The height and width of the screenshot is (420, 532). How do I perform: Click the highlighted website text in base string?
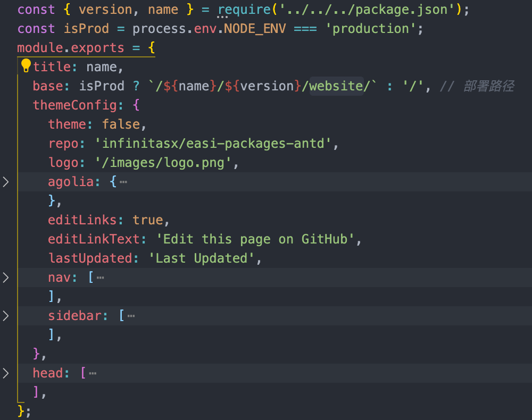coord(336,86)
